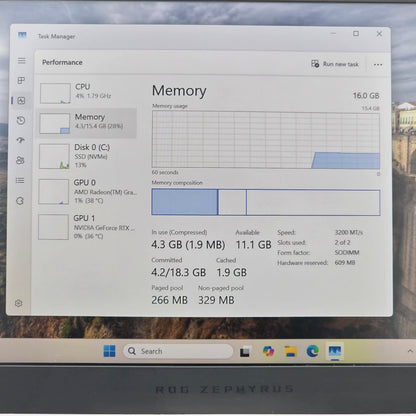416x416 pixels.
Task: Click the 266 MB paged pool value
Action: 169,300
